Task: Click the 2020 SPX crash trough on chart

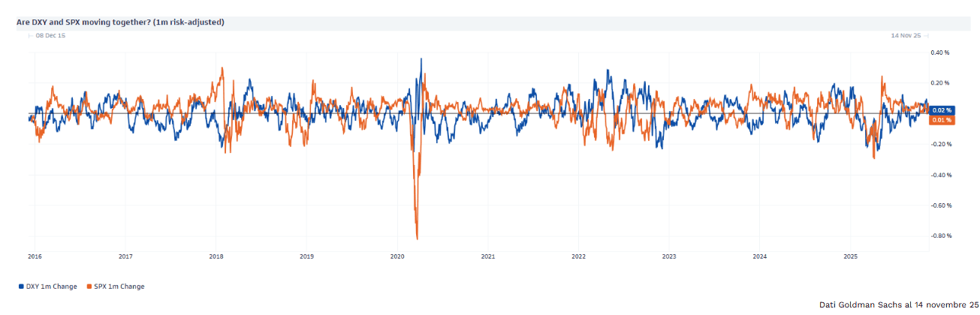Action: click(x=417, y=238)
